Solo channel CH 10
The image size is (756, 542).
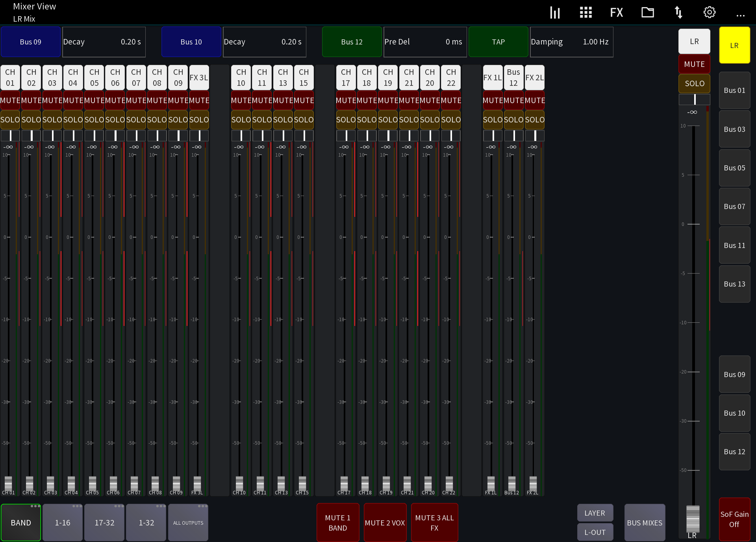coord(241,120)
